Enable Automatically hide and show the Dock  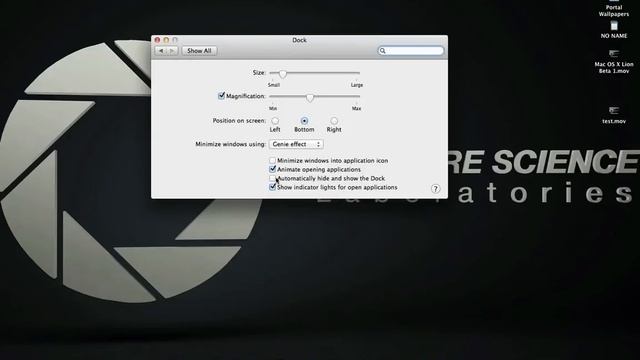point(272,178)
